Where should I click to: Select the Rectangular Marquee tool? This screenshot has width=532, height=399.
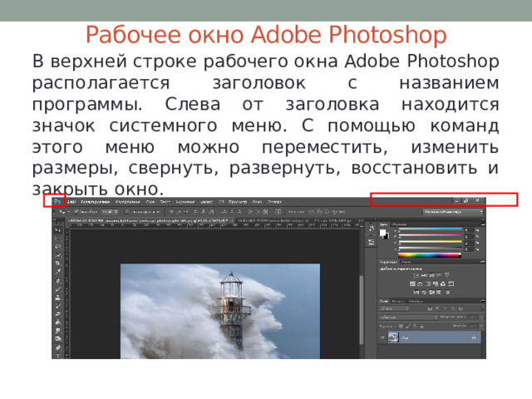[58, 239]
